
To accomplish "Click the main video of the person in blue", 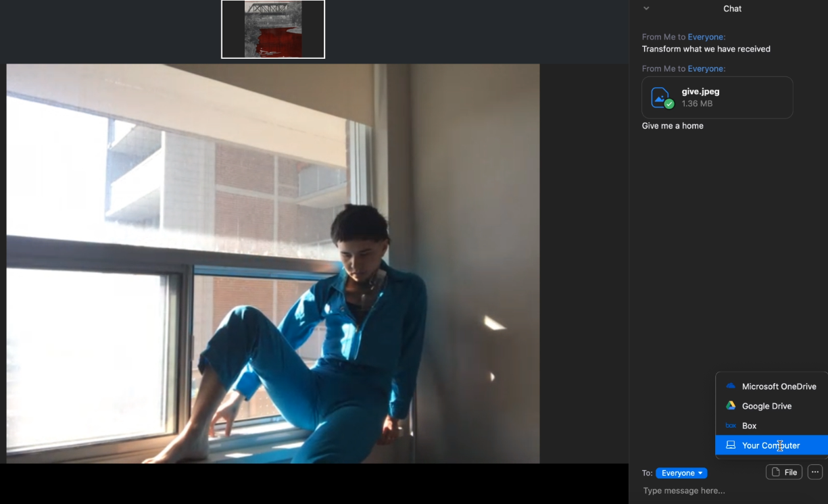I will coord(273,263).
